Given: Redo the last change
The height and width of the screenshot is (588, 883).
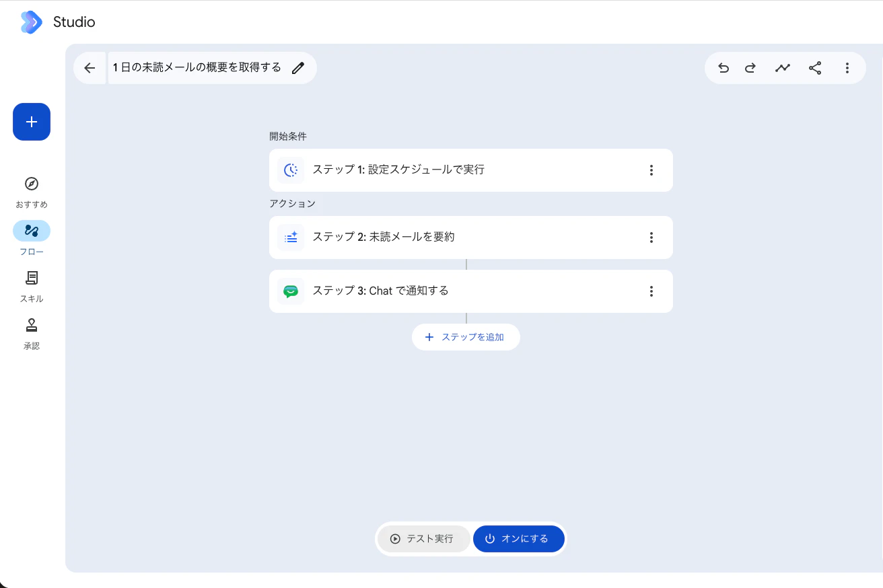Looking at the screenshot, I should click(x=750, y=68).
